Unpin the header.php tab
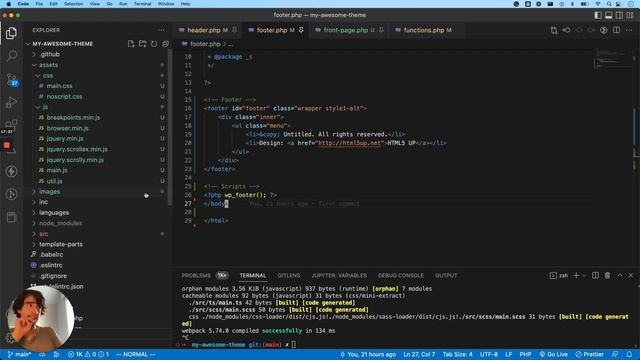Viewport: 640px width, 360px height. [x=234, y=30]
